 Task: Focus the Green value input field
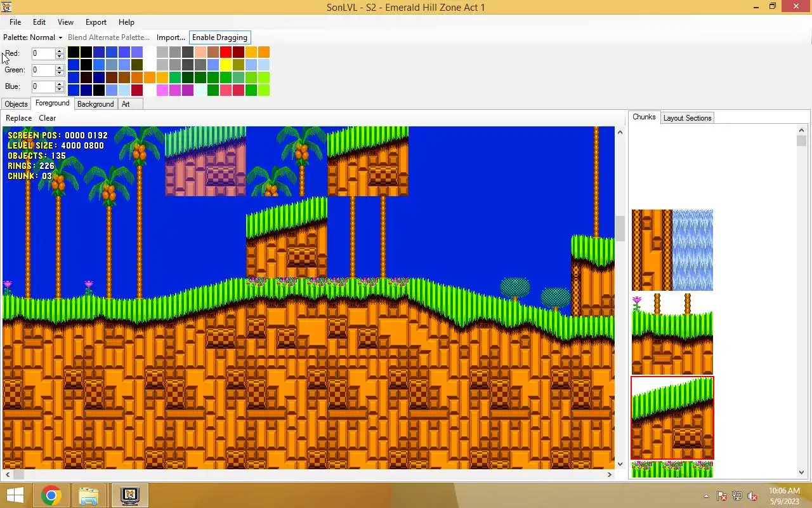[43, 70]
